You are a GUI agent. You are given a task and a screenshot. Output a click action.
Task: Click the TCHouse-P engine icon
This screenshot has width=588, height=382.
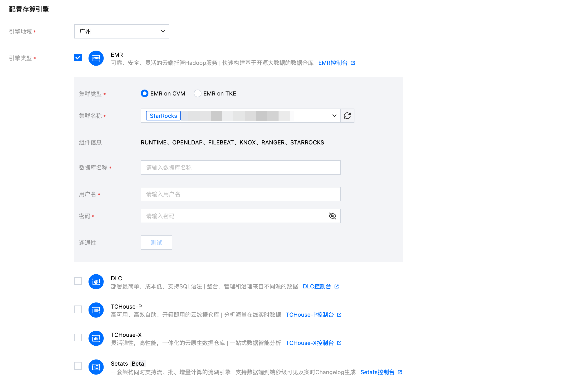coord(96,310)
